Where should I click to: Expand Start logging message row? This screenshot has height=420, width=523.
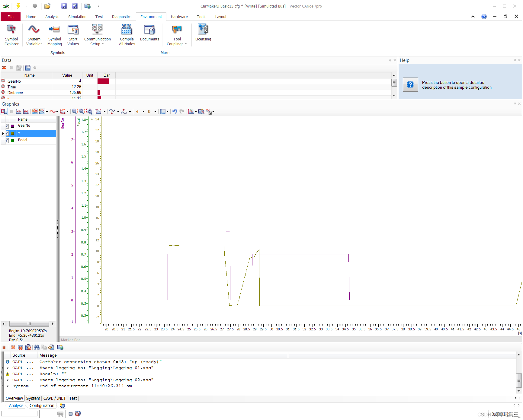click(x=2, y=368)
